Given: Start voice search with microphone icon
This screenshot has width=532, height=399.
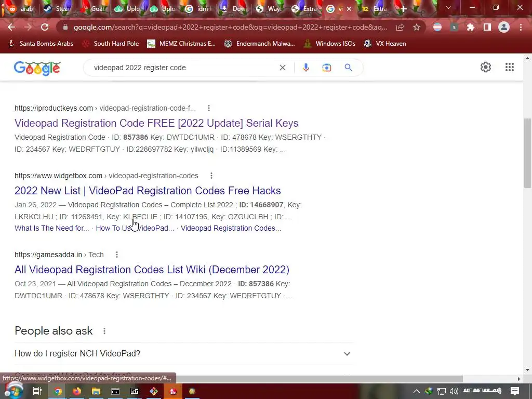Looking at the screenshot, I should pos(305,68).
